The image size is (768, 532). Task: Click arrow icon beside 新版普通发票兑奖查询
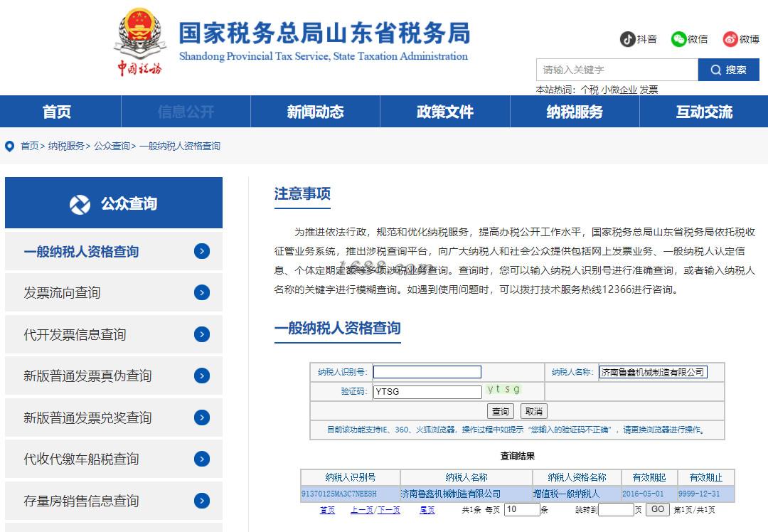point(202,417)
